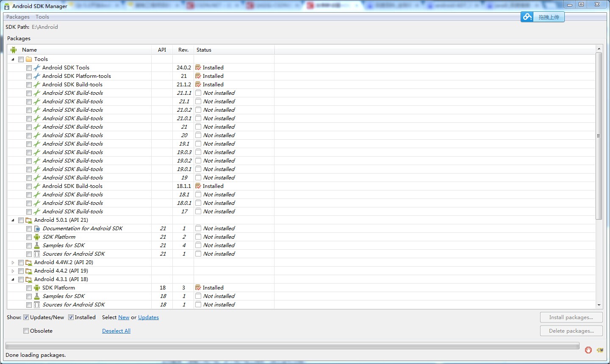Click the red stop icon in status bar
The image size is (610, 364).
pos(588,350)
